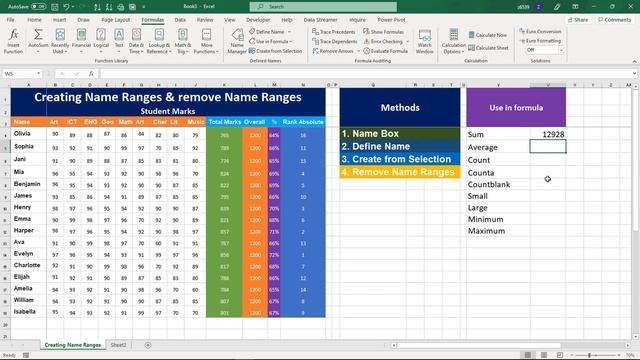640x360 pixels.
Task: Open Lookup & Reference functions
Action: pos(159,41)
